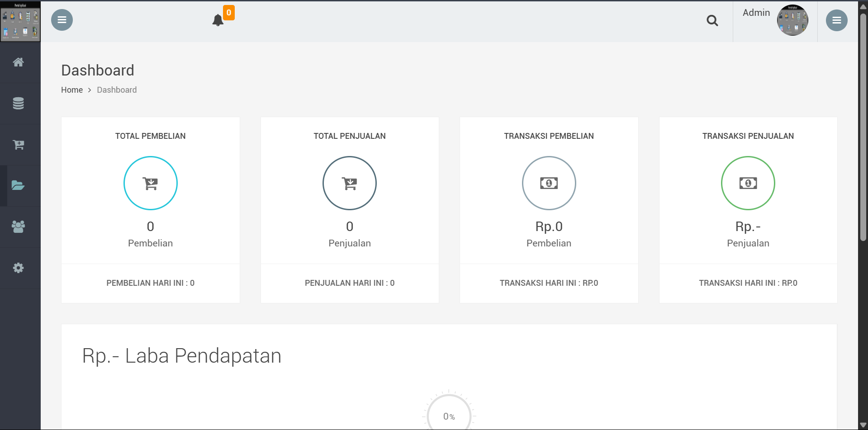The image size is (868, 430).
Task: Open search with the magnifier icon
Action: [x=712, y=20]
